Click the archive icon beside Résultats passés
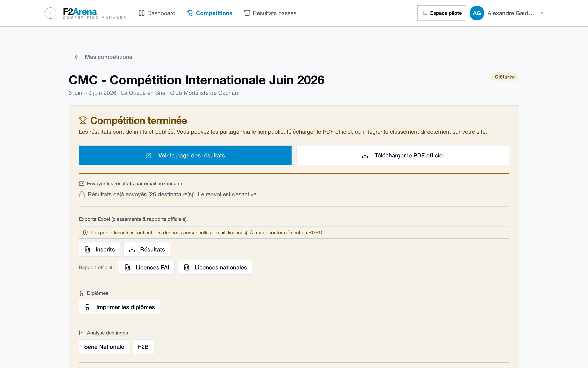 pos(247,13)
